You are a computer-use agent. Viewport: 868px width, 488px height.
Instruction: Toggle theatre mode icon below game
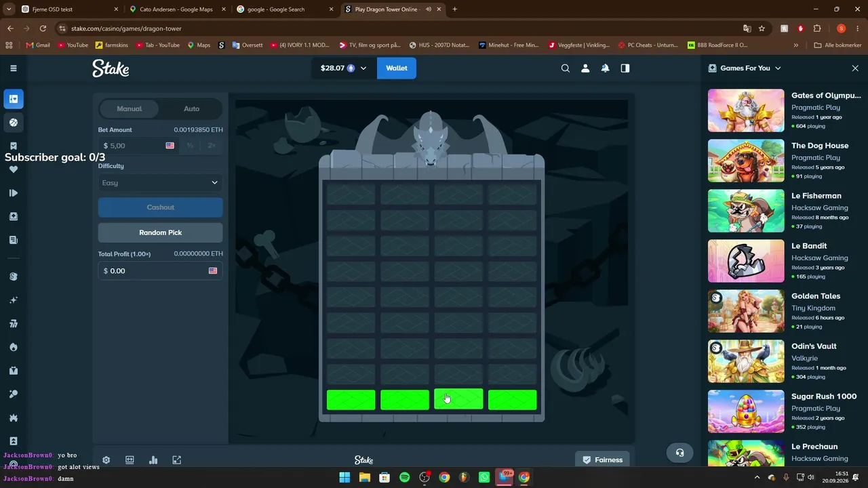tap(130, 460)
